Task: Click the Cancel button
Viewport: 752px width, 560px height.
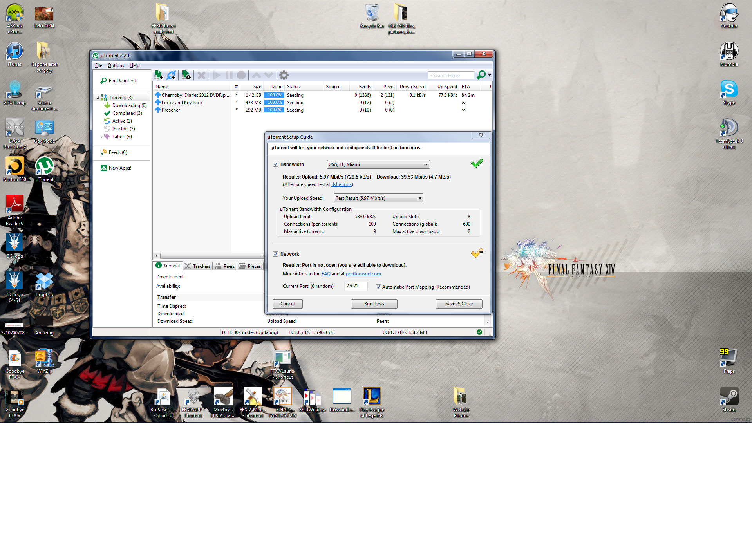Action: click(x=287, y=304)
